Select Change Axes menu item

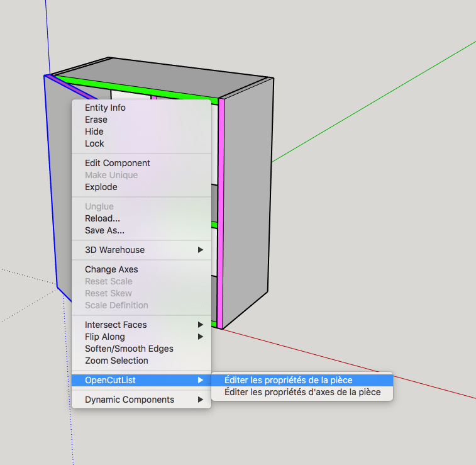[x=141, y=269]
